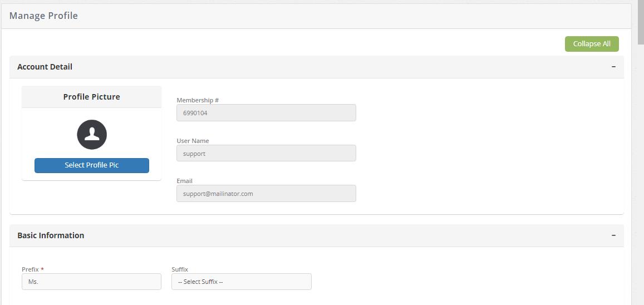The image size is (644, 305).
Task: Collapse Basic Information using the minus icon
Action: [x=613, y=235]
